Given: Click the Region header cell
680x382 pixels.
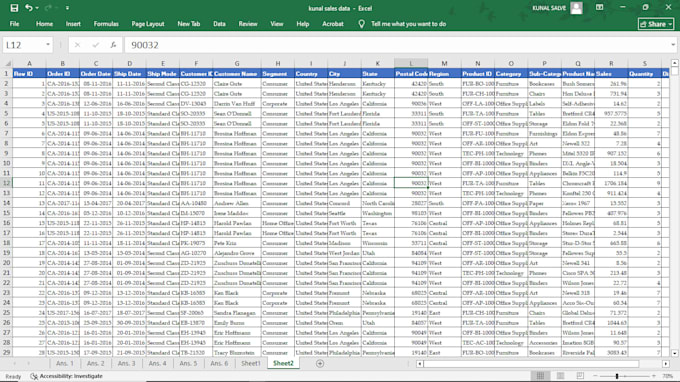Looking at the screenshot, I should click(444, 74).
